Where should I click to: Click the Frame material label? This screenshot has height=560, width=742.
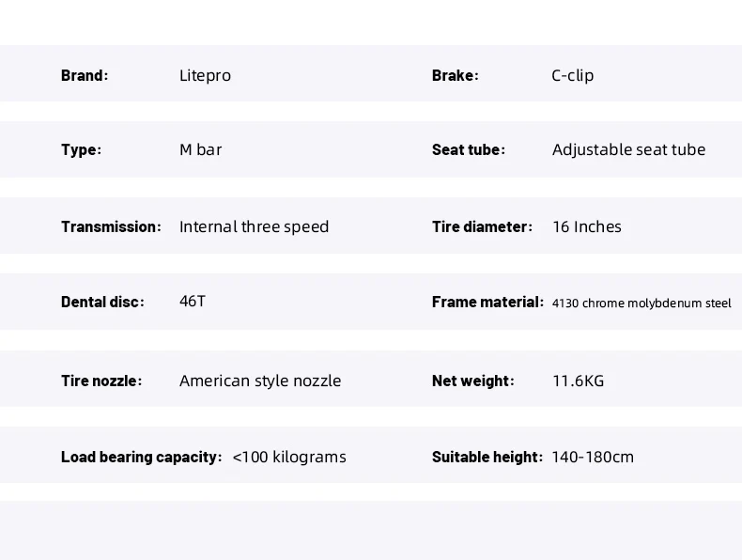[x=487, y=302]
